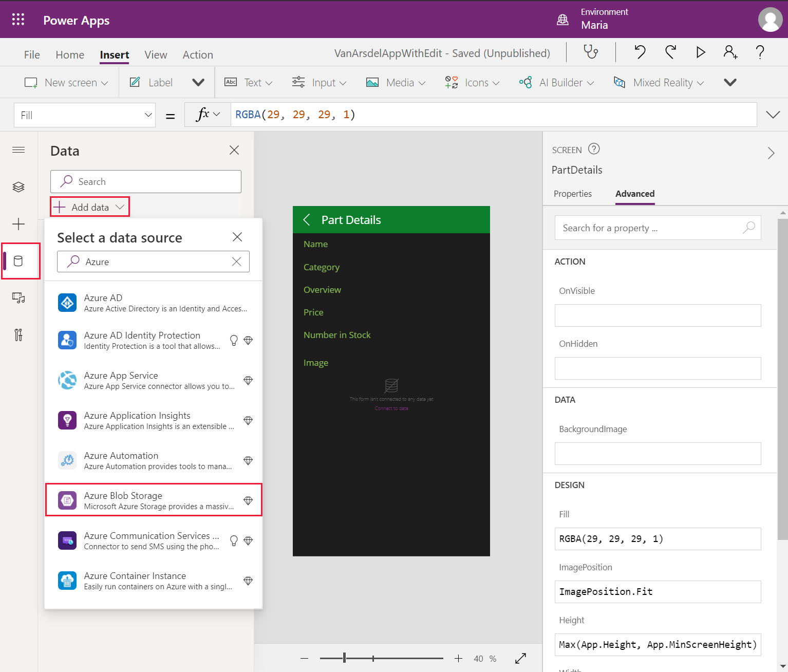Click the fit to window expand icon
788x672 pixels.
tap(520, 658)
